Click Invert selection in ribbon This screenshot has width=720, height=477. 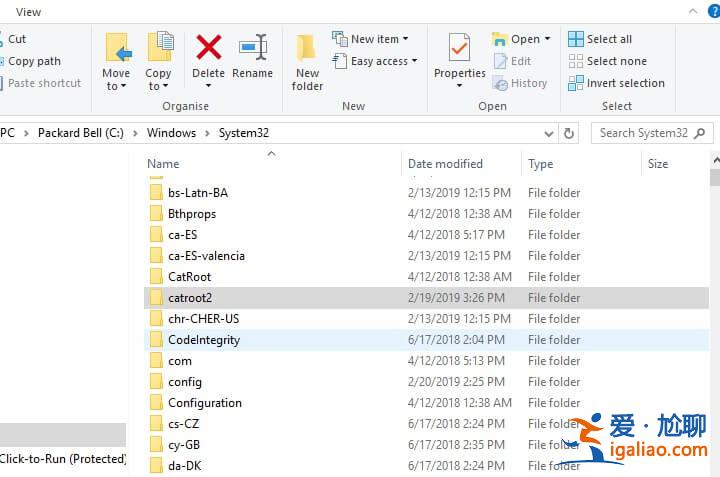click(616, 83)
